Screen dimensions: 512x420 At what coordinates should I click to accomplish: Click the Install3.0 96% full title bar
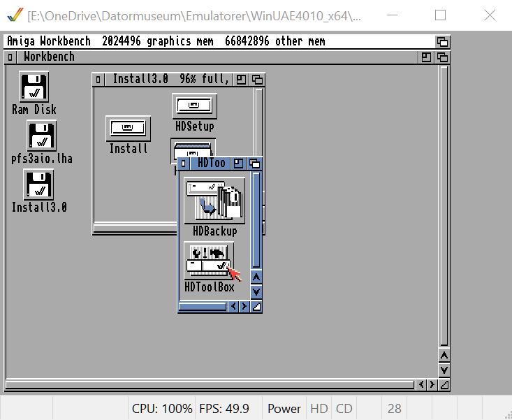pos(169,80)
